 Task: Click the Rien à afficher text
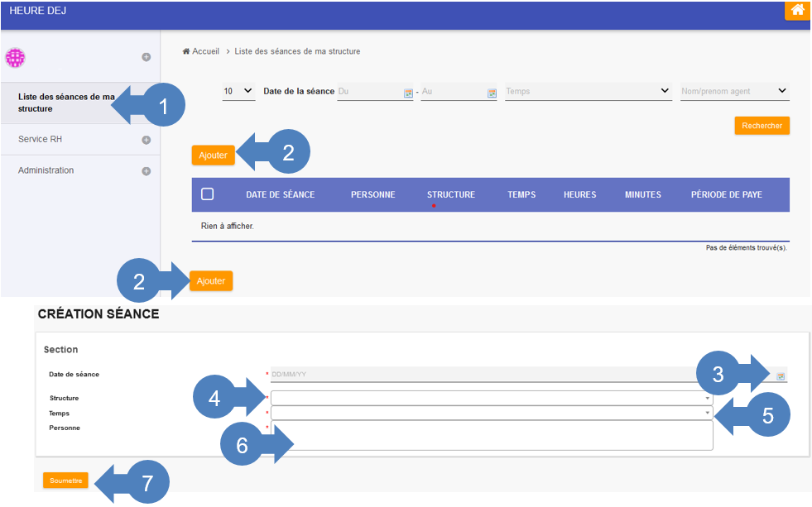pos(228,226)
